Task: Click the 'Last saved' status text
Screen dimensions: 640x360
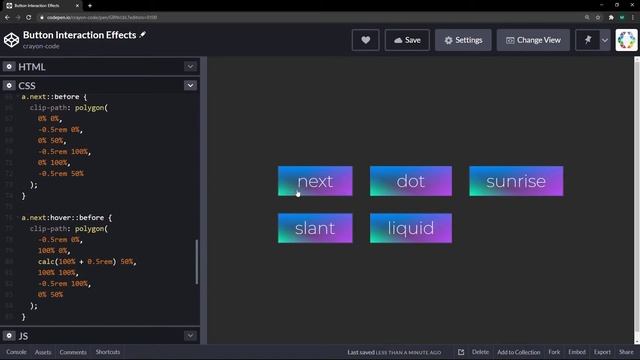Action: click(394, 352)
